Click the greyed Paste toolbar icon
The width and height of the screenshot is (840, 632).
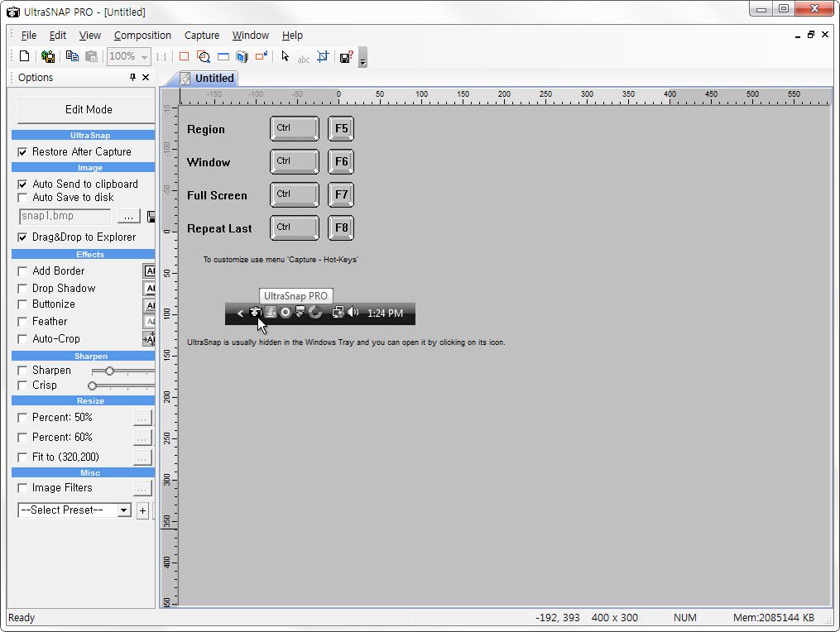(92, 56)
